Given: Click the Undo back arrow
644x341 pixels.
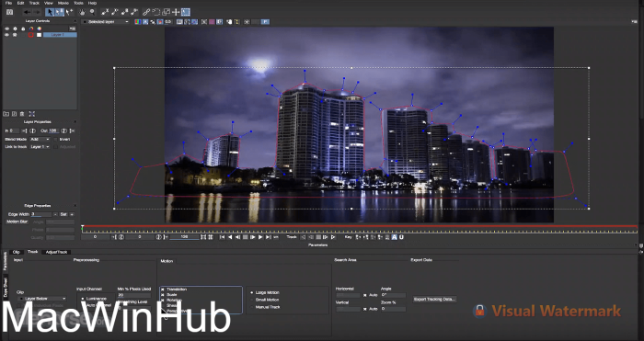Looking at the screenshot, I should point(27,12).
